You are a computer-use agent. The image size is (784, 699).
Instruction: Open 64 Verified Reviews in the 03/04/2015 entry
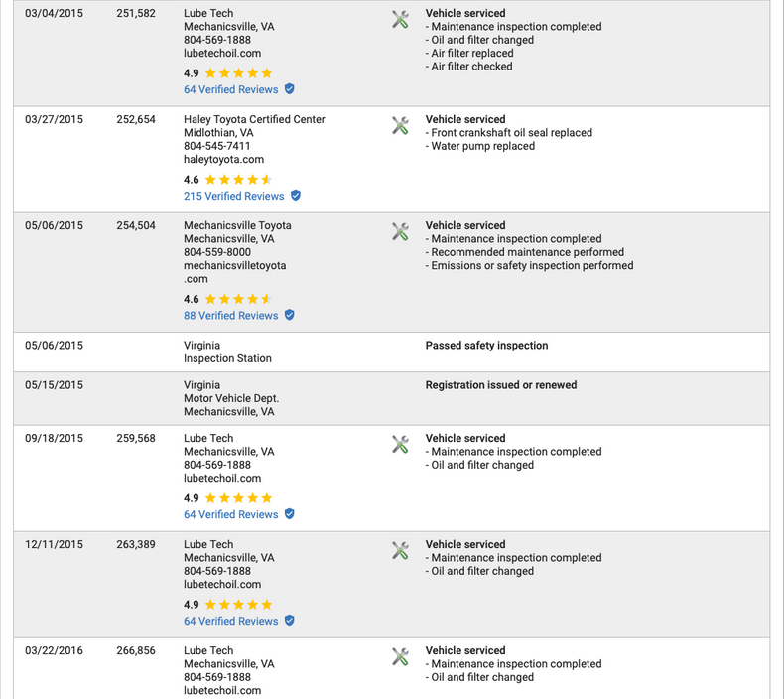pos(230,89)
